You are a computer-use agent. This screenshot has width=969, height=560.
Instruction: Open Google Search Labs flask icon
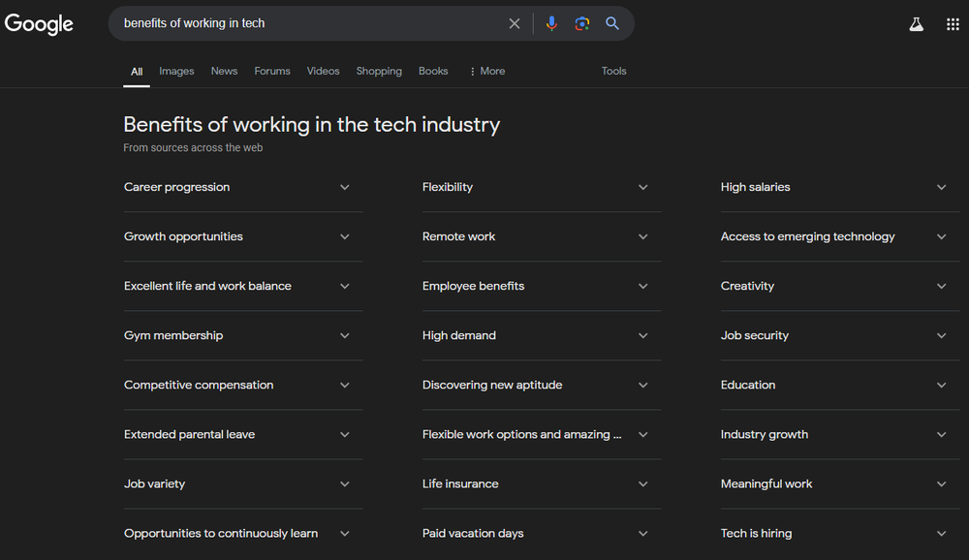pos(916,22)
